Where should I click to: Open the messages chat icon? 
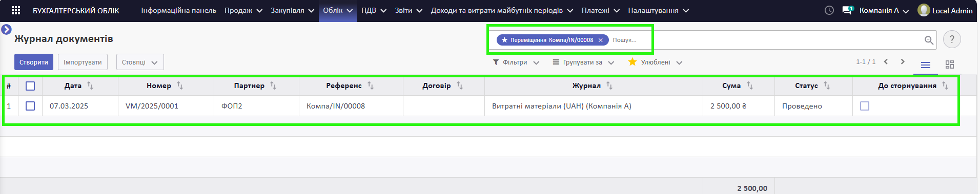[x=848, y=10]
